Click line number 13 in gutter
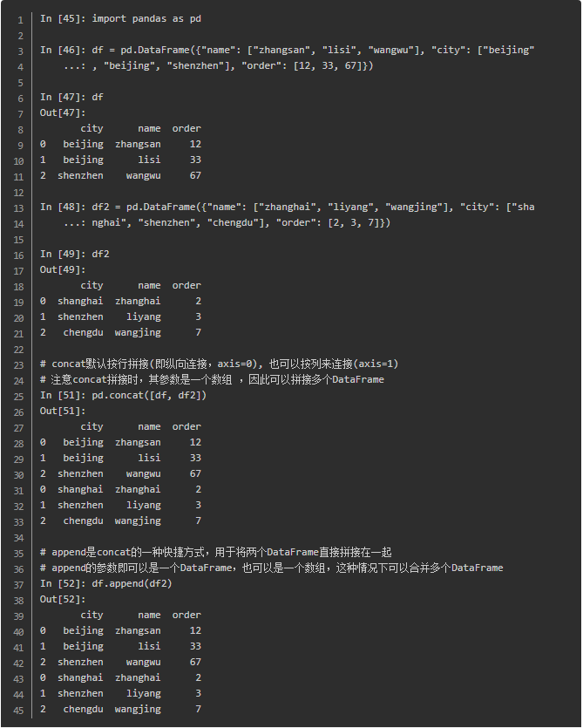The width and height of the screenshot is (583, 728). point(18,208)
